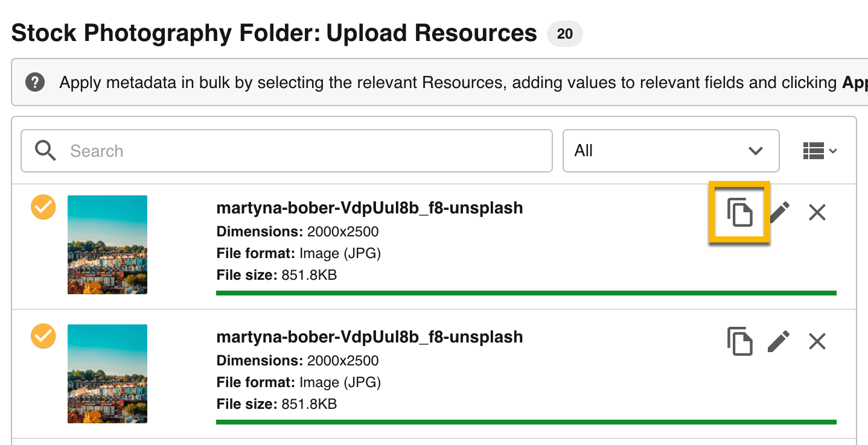
Task: Expand the list view mode selector
Action: 819,151
